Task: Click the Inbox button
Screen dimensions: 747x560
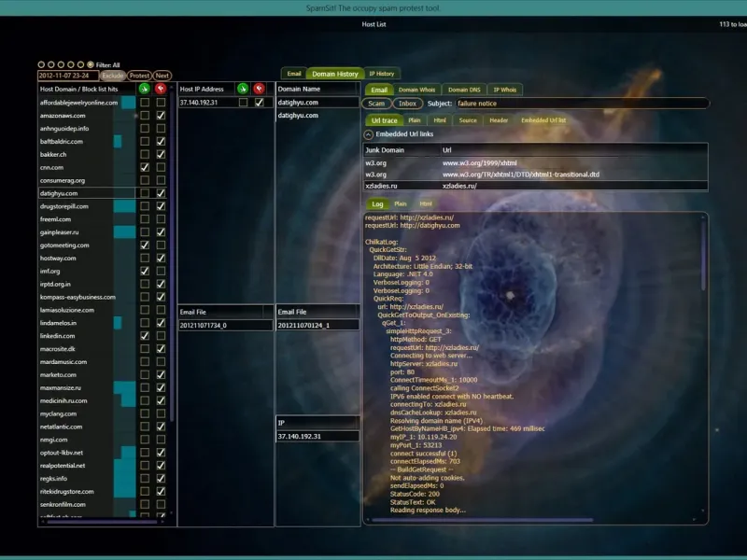Action: click(x=407, y=104)
